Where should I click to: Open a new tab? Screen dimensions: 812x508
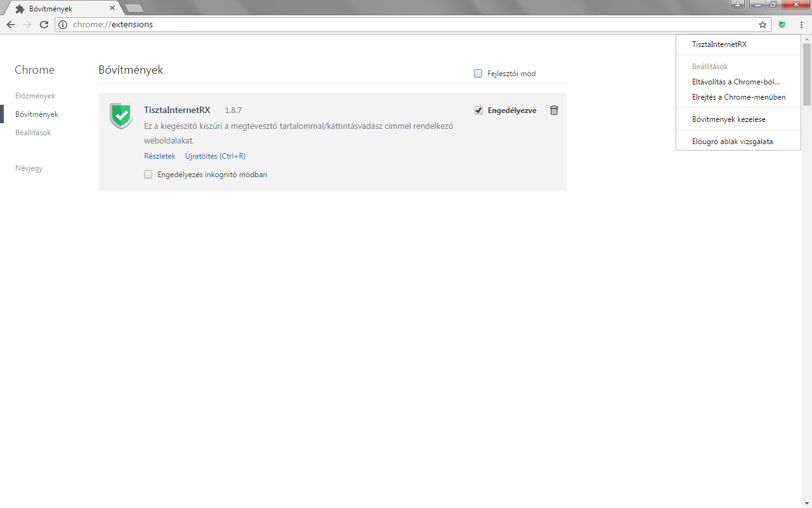click(x=134, y=8)
